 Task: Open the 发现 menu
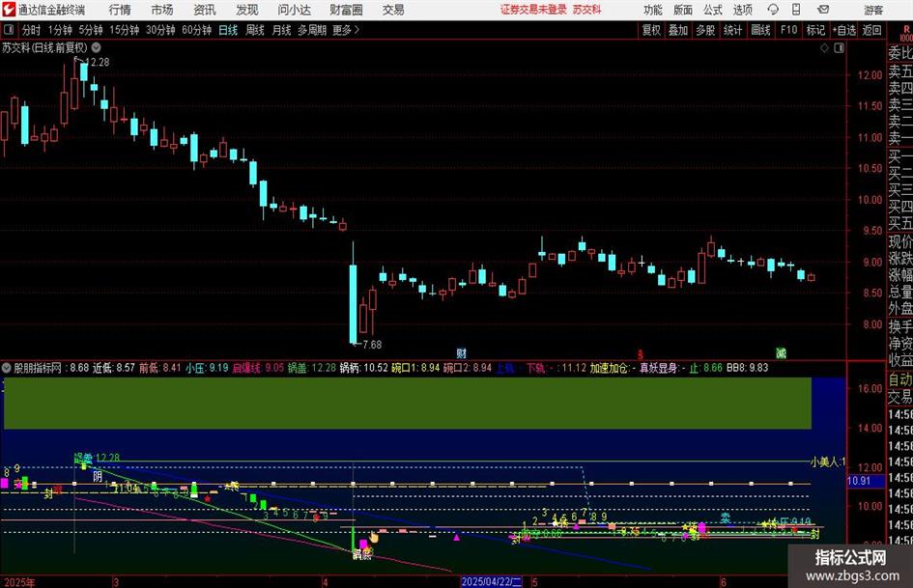[247, 10]
